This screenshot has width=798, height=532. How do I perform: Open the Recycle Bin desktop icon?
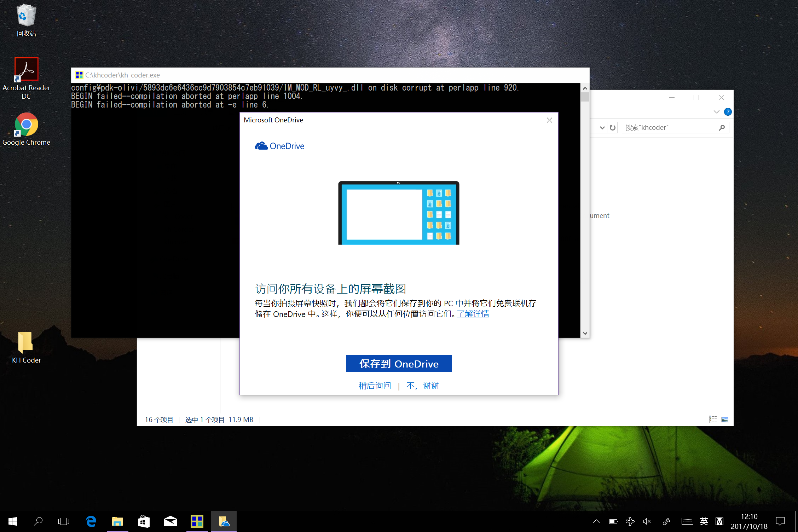click(26, 20)
